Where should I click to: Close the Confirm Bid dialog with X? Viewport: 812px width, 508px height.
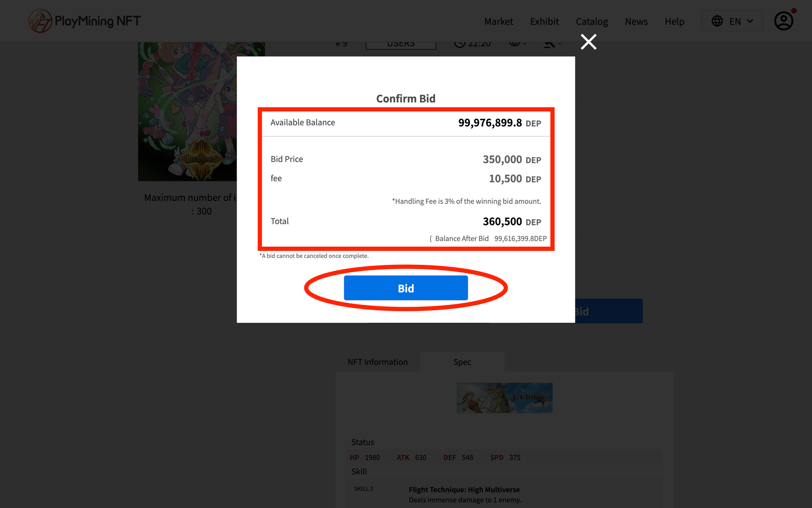588,42
